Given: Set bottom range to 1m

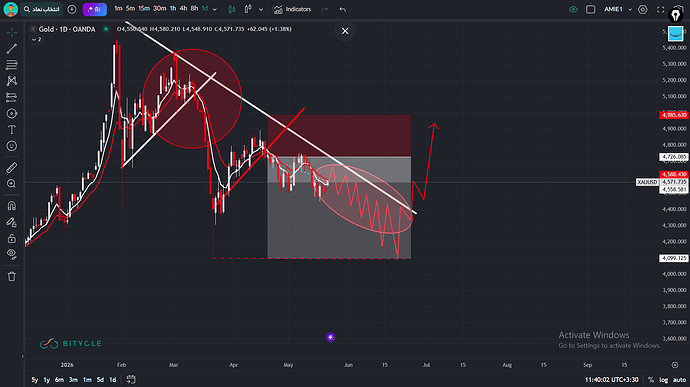Looking at the screenshot, I should 88,380.
